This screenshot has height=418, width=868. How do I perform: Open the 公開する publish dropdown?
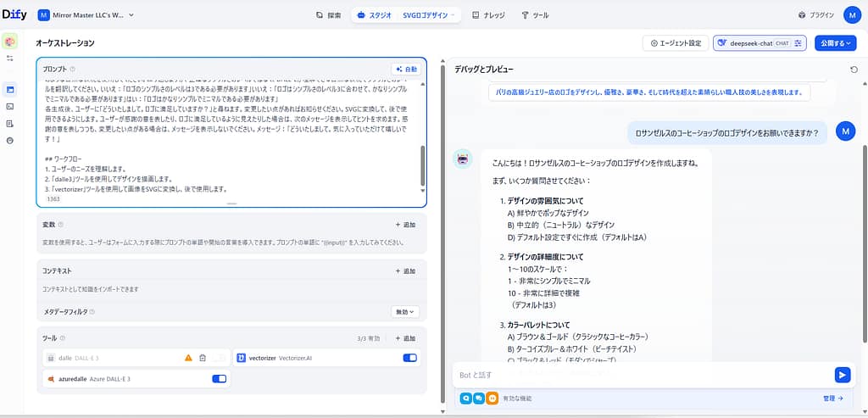coord(835,43)
